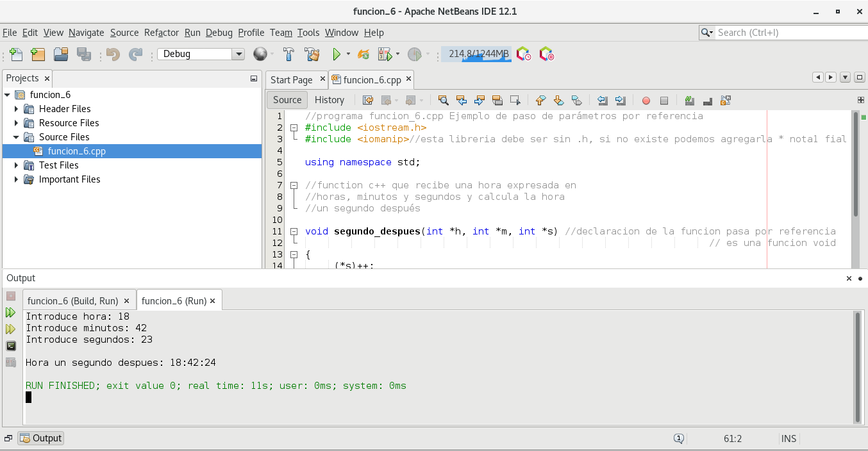Click the Undo arrow in toolbar
Viewport: 868px width, 451px height.
pos(113,54)
